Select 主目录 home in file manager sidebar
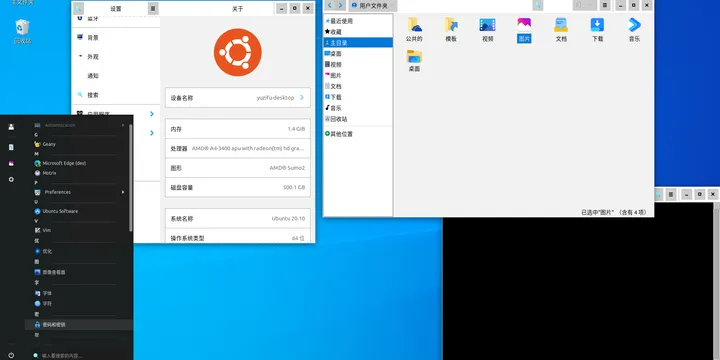 358,42
